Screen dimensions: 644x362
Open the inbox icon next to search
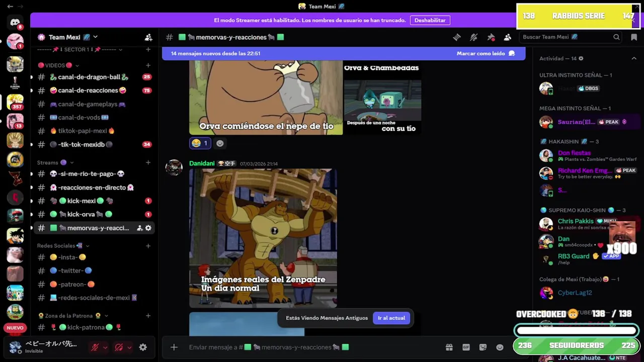(x=633, y=37)
